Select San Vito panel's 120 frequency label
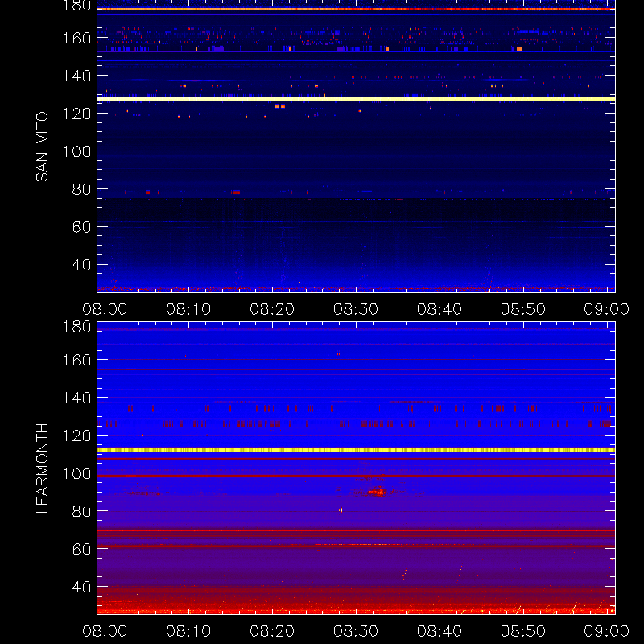This screenshot has height=644, width=644. coord(76,114)
